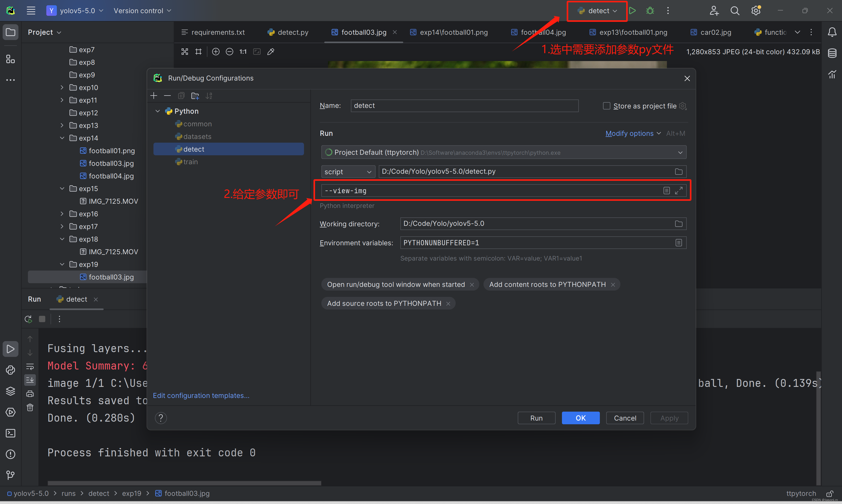Edit environment variables list icon
The width and height of the screenshot is (842, 504).
point(678,242)
